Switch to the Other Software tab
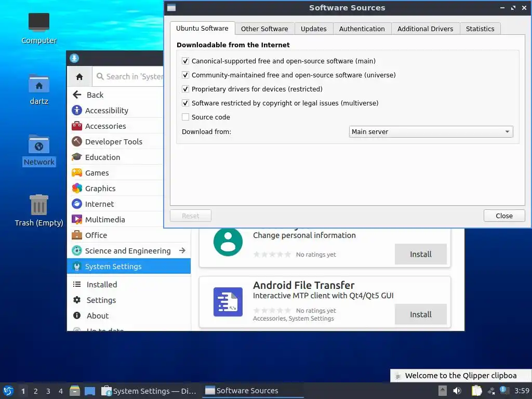The image size is (532, 399). click(264, 29)
